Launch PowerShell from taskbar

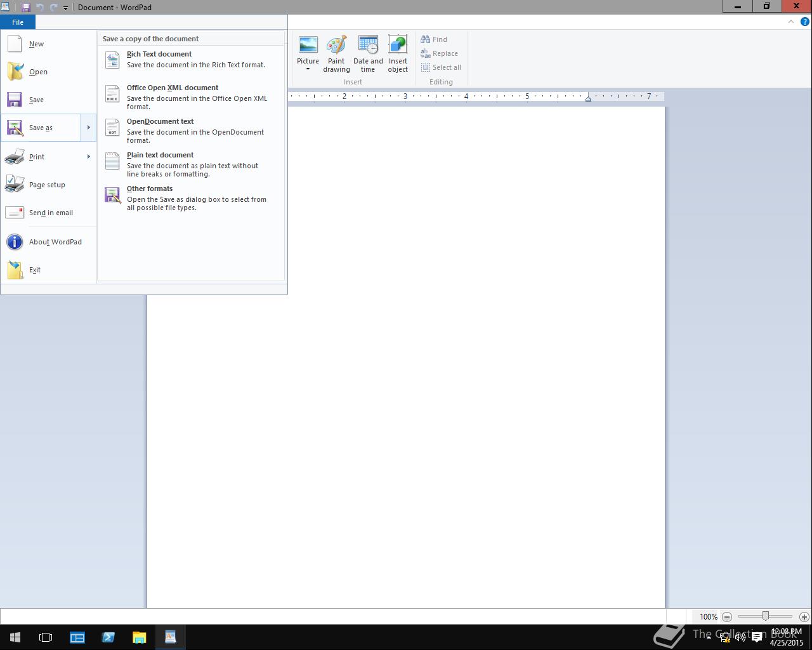click(x=108, y=637)
